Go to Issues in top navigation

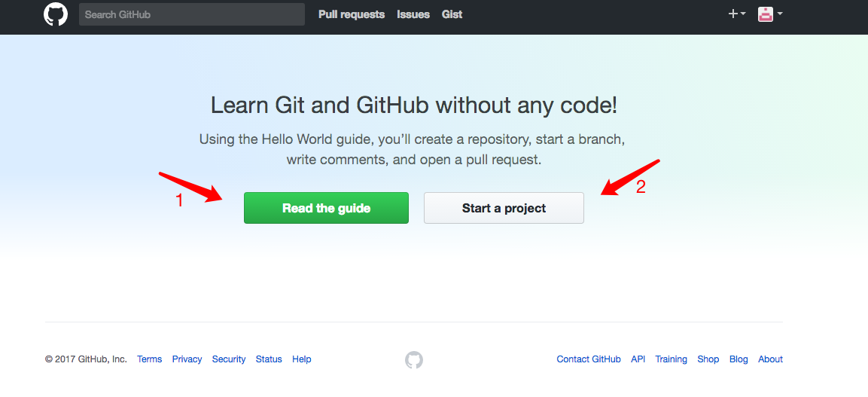coord(413,14)
